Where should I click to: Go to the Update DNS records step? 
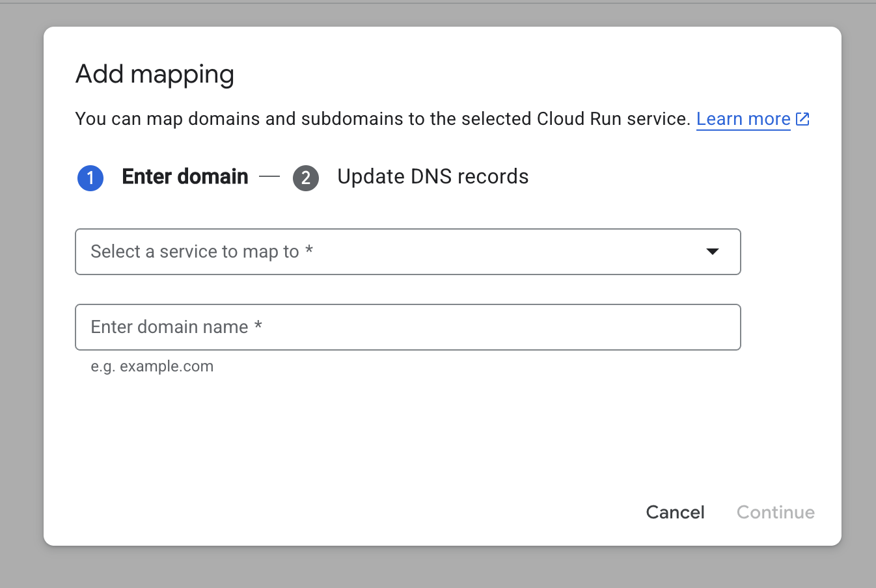pyautogui.click(x=432, y=177)
